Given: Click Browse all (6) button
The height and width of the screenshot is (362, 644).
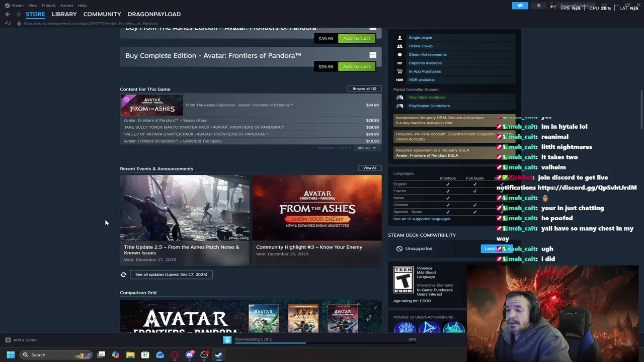Looking at the screenshot, I should pyautogui.click(x=364, y=88).
